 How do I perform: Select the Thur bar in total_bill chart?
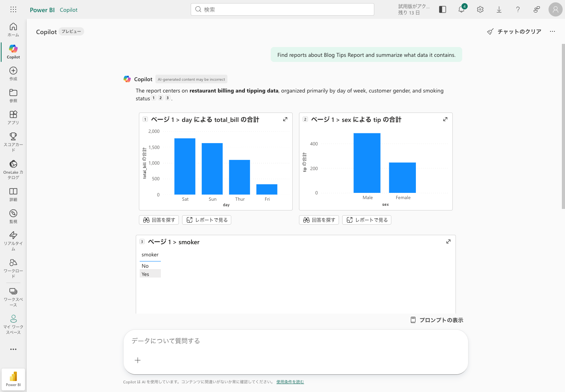click(x=239, y=177)
